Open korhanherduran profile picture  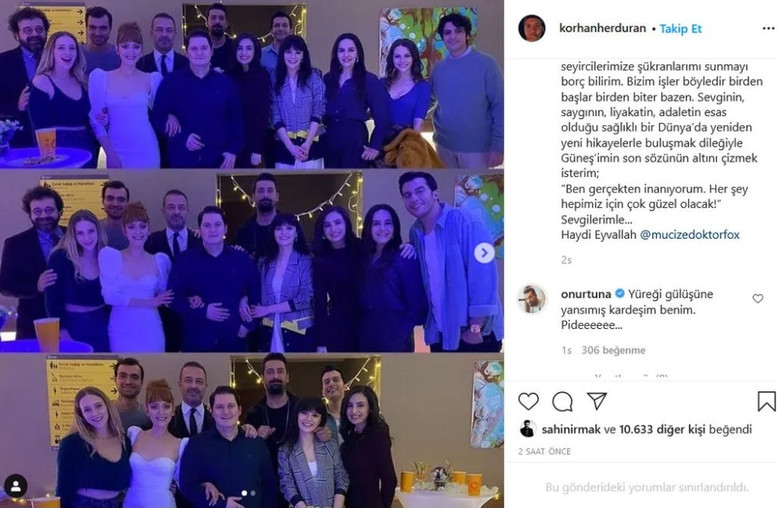tap(532, 28)
